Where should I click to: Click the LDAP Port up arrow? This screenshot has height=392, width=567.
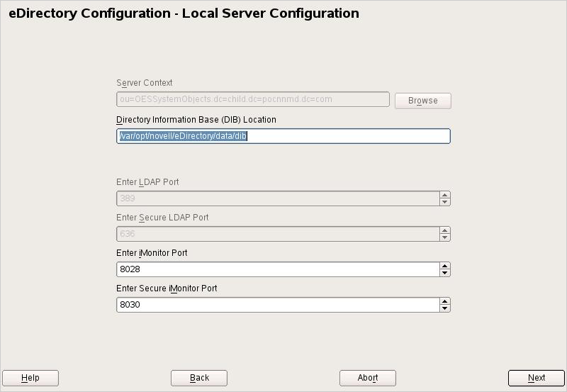[445, 195]
